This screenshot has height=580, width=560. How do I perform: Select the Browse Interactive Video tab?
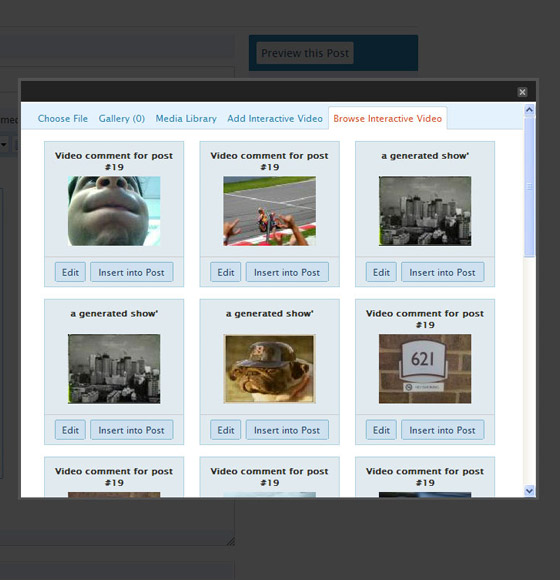click(387, 119)
